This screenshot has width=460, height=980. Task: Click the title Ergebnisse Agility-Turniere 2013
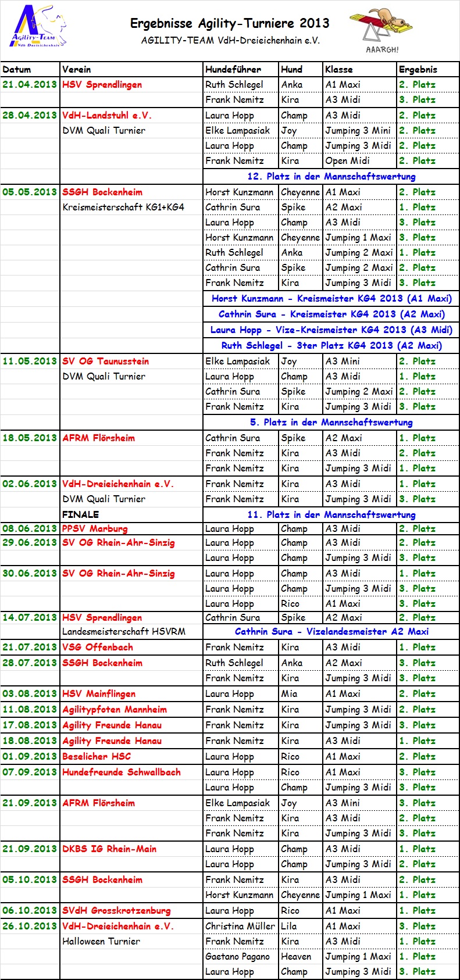click(x=230, y=23)
